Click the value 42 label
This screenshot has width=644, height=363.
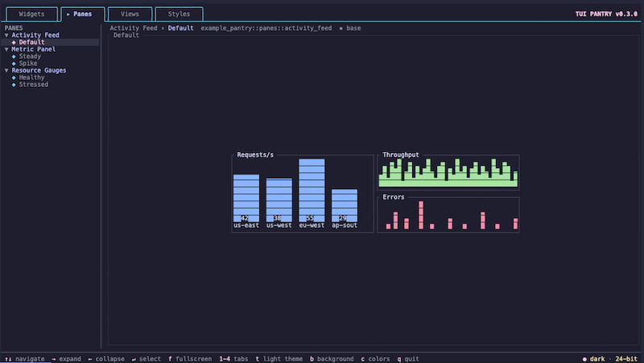(245, 218)
